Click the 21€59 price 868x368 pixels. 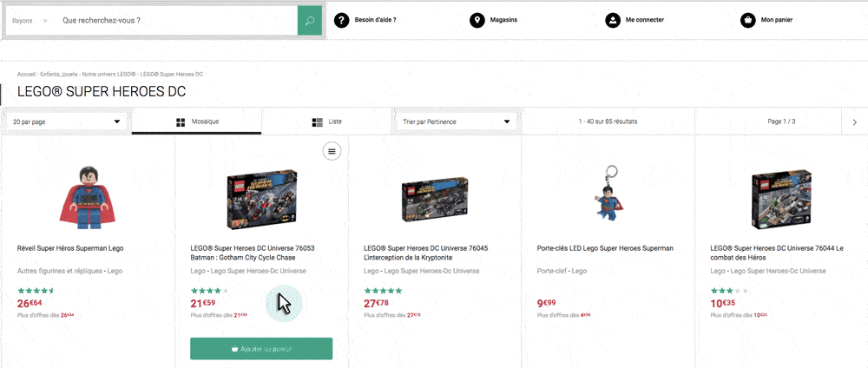[203, 303]
